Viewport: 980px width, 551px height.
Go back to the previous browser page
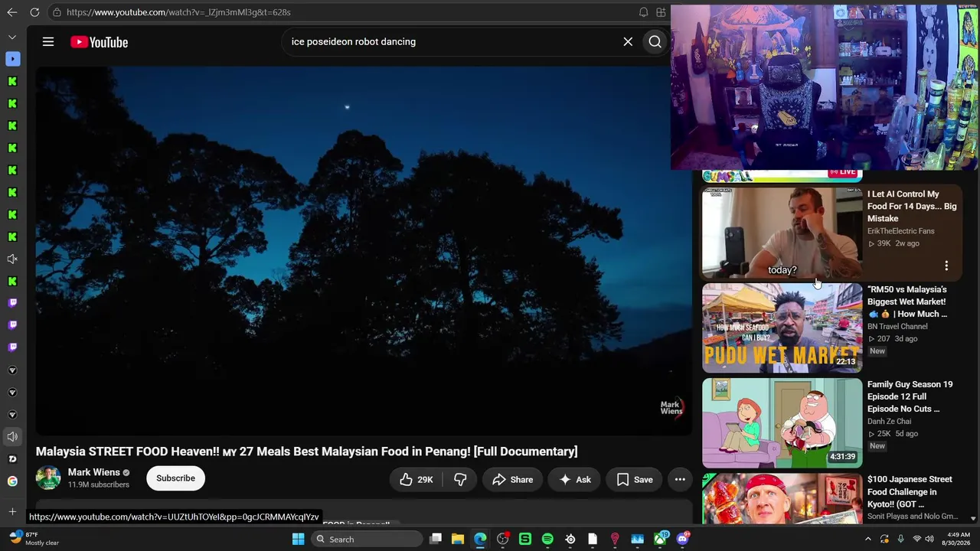[11, 12]
